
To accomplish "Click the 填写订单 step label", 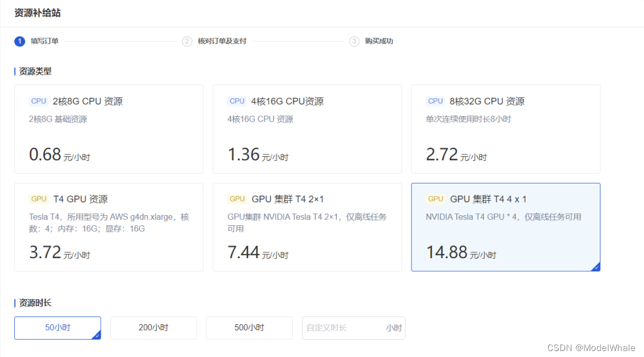I will click(x=44, y=41).
